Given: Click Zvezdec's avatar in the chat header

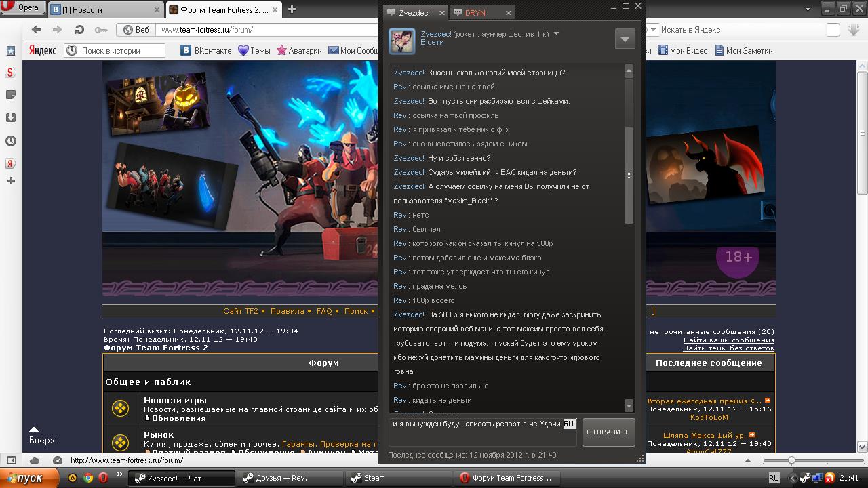Looking at the screenshot, I should click(x=401, y=41).
